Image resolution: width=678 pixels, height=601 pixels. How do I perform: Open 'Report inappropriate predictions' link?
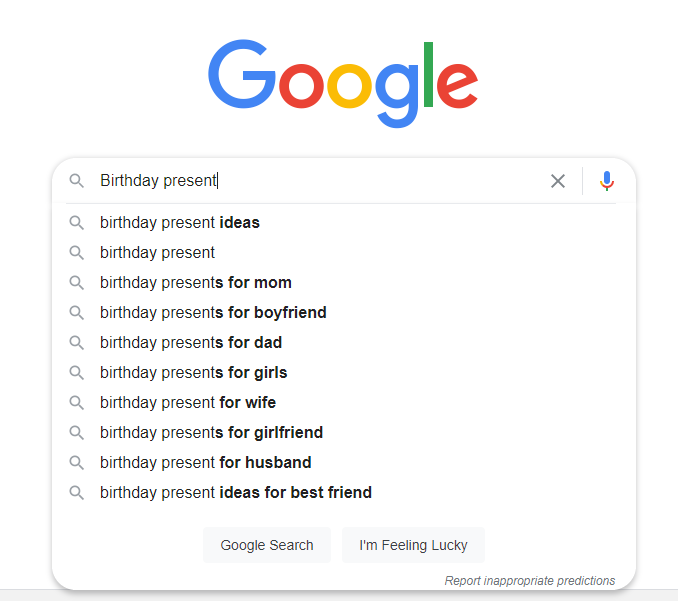(530, 581)
